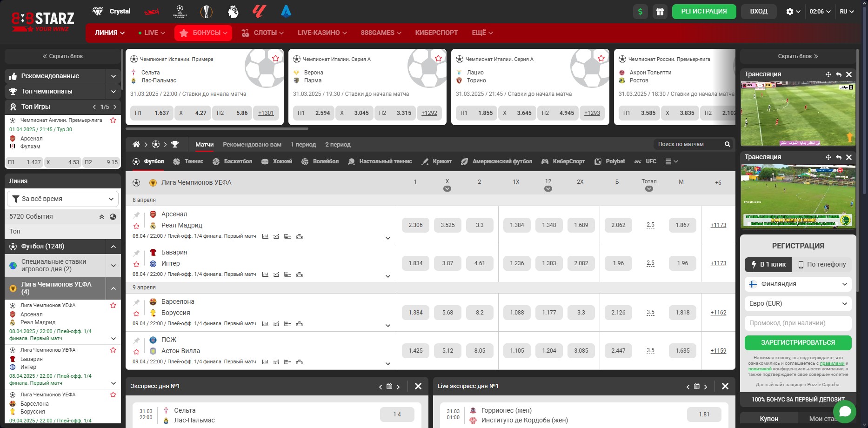Favorite Барселона – Боруссия in main list

(x=136, y=314)
